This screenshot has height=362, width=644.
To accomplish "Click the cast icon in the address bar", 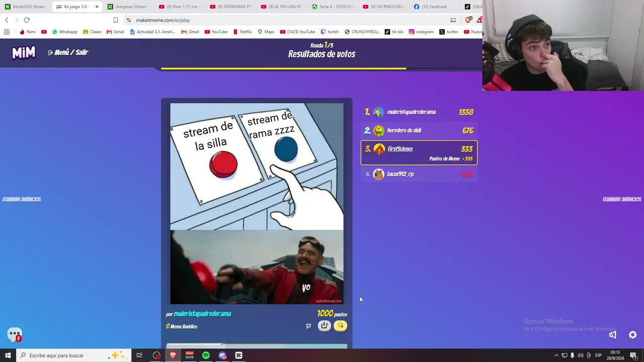I will tap(453, 20).
